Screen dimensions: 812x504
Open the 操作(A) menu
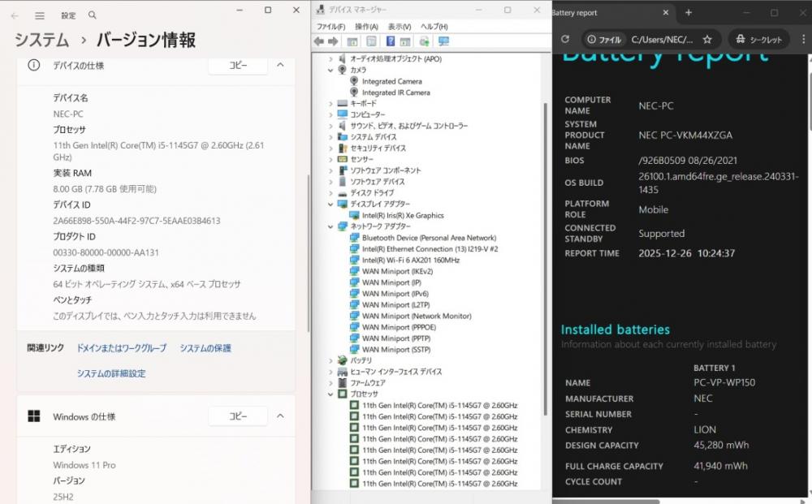point(366,27)
